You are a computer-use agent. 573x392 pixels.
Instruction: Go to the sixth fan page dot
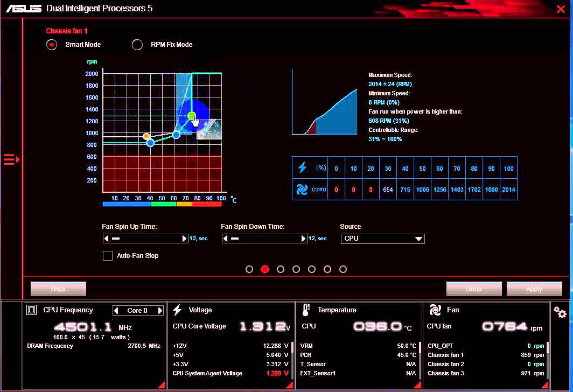327,269
